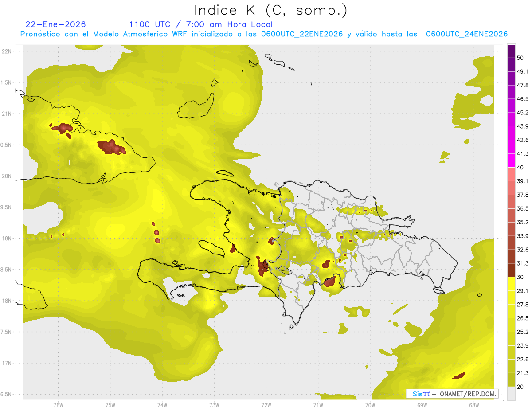
Task: Click the longitude axis label "70W"
Action: click(x=370, y=405)
